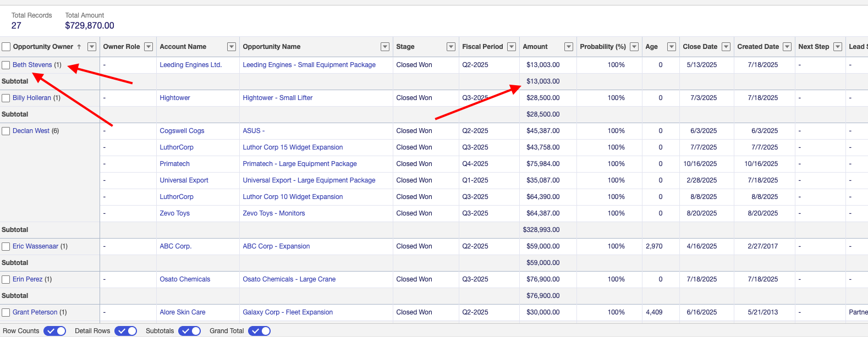Image resolution: width=868 pixels, height=337 pixels.
Task: Select the Total Records count 27
Action: tap(17, 26)
